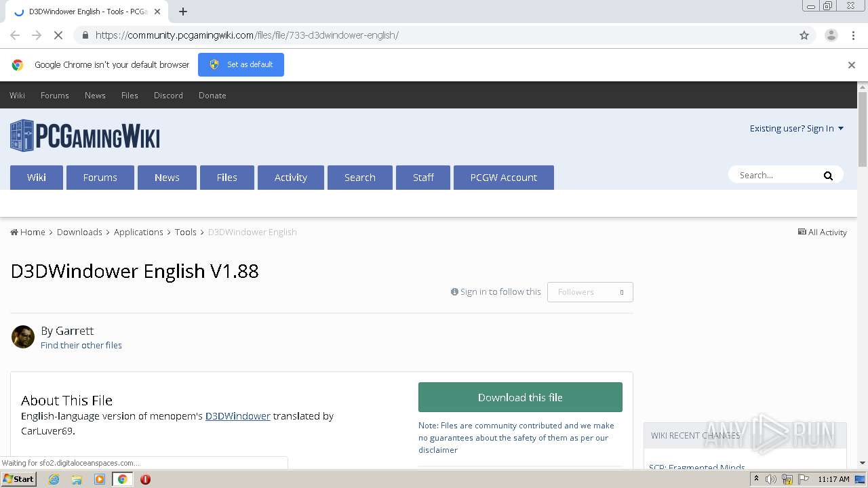Click the Chrome taskbar icon
Screen dimensions: 868x488
coord(123,479)
